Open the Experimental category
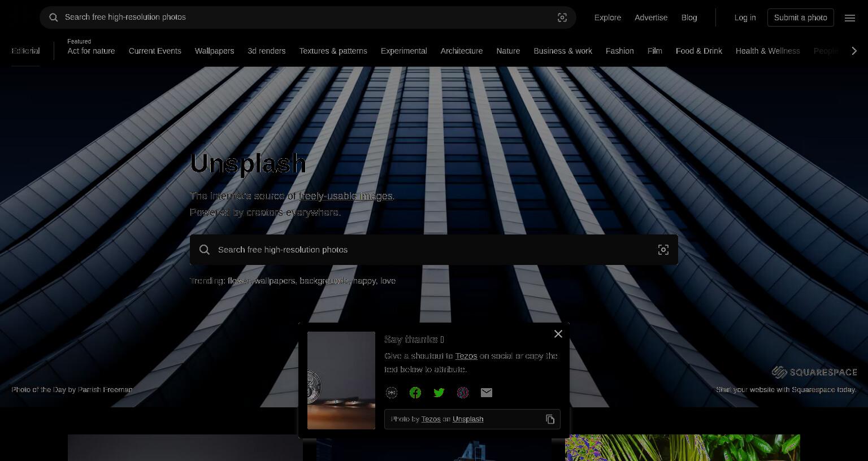Screen dimensions: 868x461 [404, 51]
